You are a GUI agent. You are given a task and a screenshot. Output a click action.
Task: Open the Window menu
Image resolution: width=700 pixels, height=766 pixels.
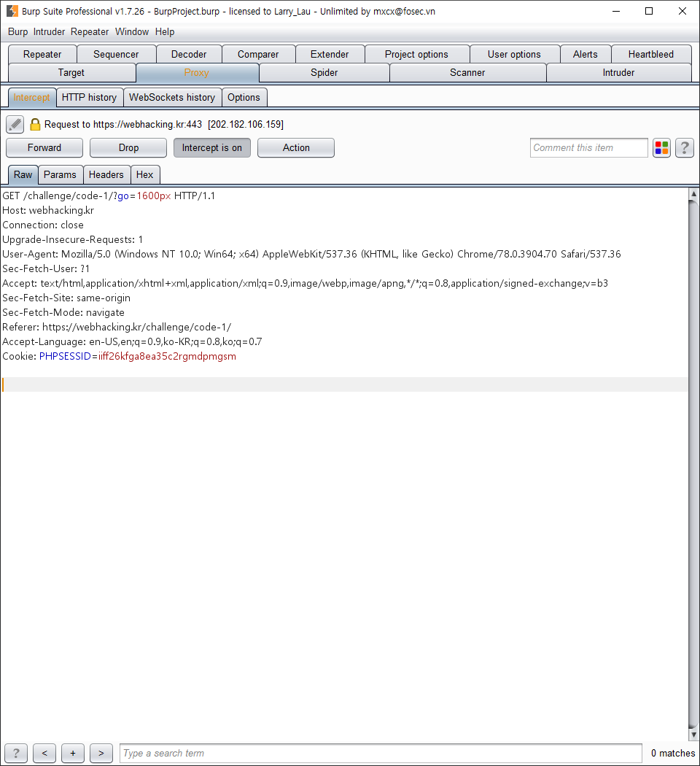[132, 32]
